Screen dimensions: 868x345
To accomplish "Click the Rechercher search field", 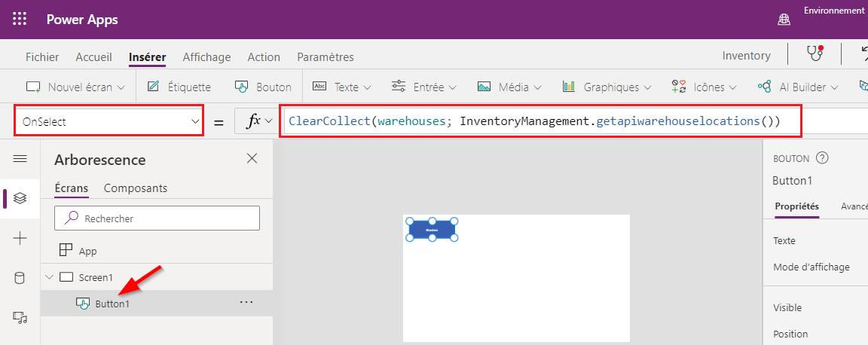I will (157, 218).
